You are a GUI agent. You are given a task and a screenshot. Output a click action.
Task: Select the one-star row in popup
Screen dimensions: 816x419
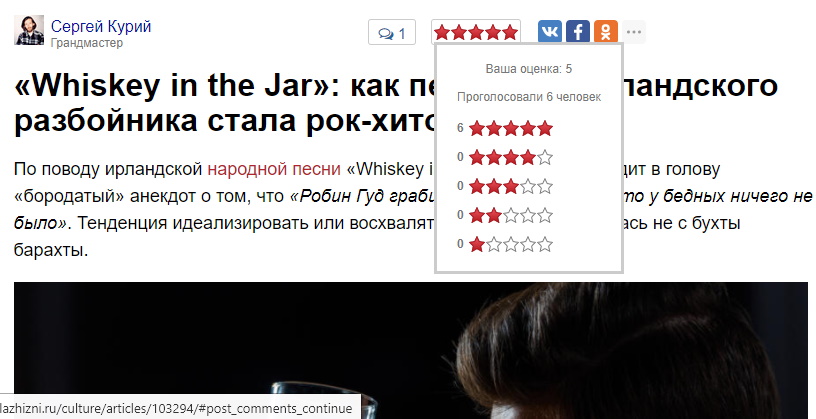click(505, 244)
